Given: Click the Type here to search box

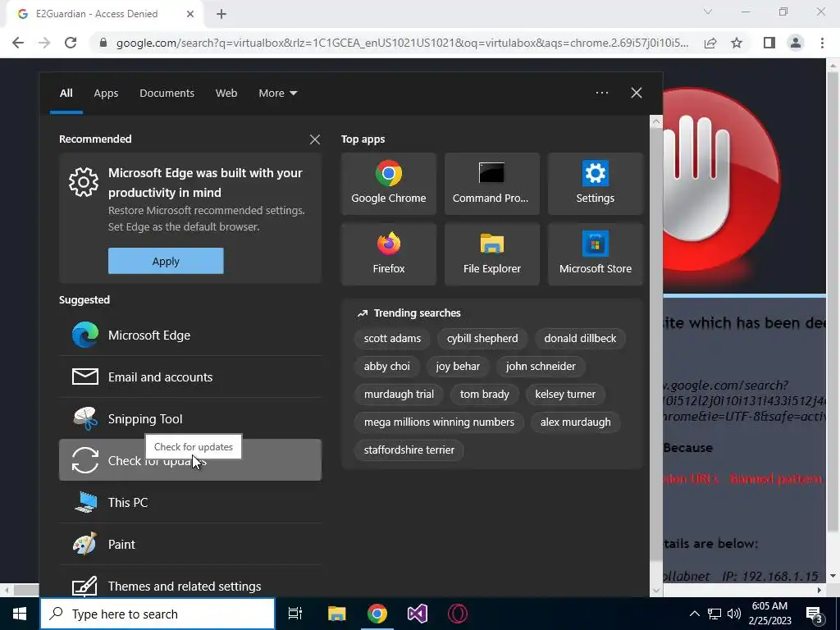Looking at the screenshot, I should click(157, 614).
